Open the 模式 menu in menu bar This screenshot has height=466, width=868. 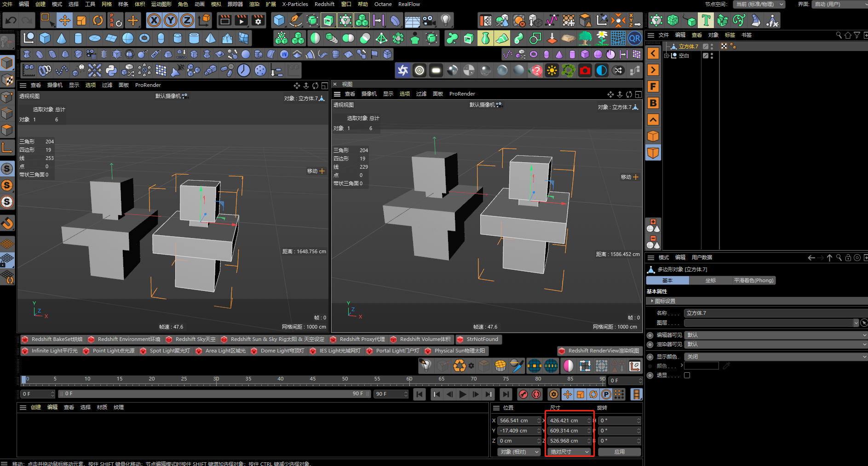[x=57, y=4]
